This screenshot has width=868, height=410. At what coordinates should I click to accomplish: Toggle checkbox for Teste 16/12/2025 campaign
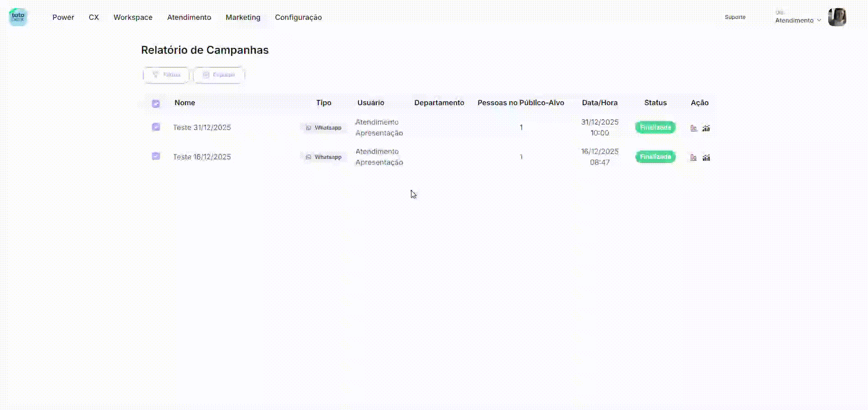tap(156, 156)
